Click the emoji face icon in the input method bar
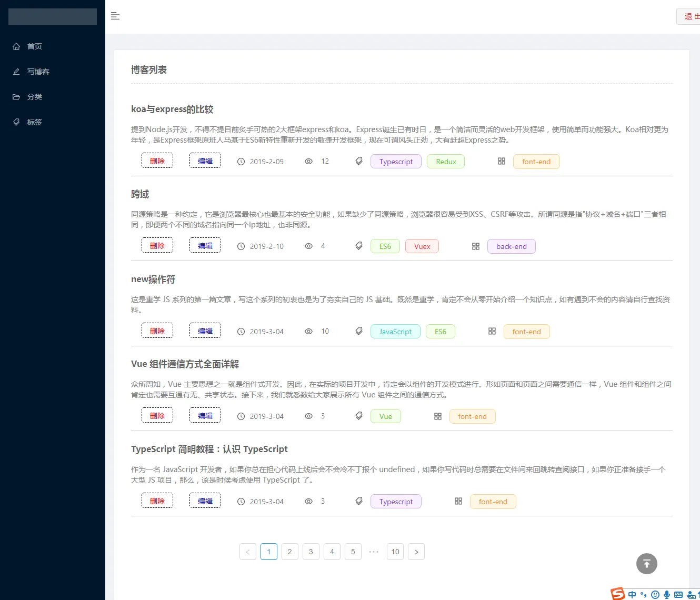The image size is (700, 600). point(655,595)
